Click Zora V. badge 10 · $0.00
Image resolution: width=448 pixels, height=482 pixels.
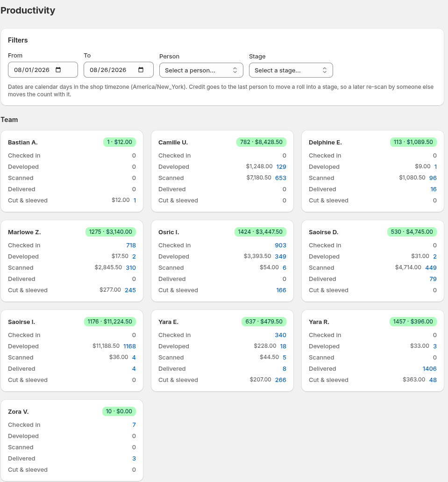(x=119, y=411)
